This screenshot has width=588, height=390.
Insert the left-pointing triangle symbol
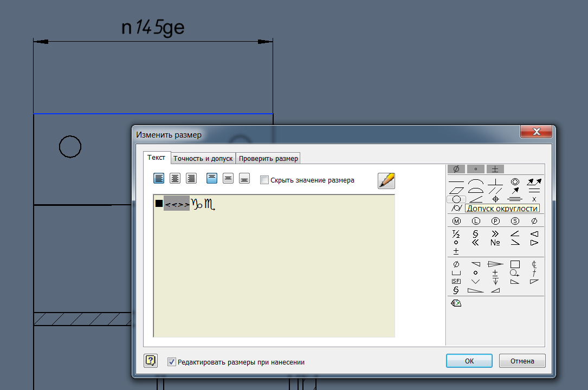[534, 234]
